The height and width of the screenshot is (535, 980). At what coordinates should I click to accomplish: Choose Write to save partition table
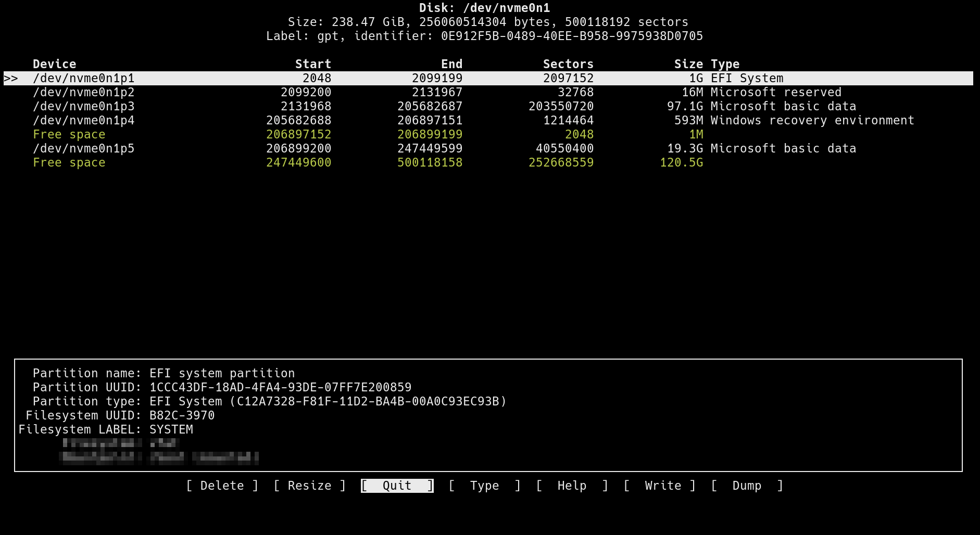click(659, 486)
